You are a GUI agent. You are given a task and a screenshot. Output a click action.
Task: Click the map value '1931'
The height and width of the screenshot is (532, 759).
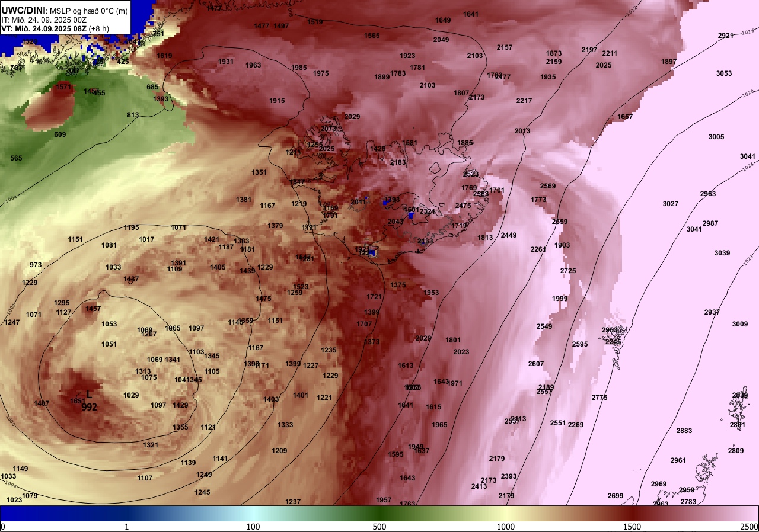click(x=225, y=62)
